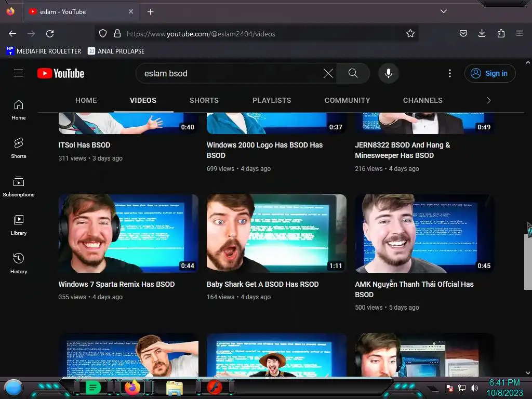Screen dimensions: 532x399
Task: Switch to the PLAYLISTS tab
Action: coord(272,100)
